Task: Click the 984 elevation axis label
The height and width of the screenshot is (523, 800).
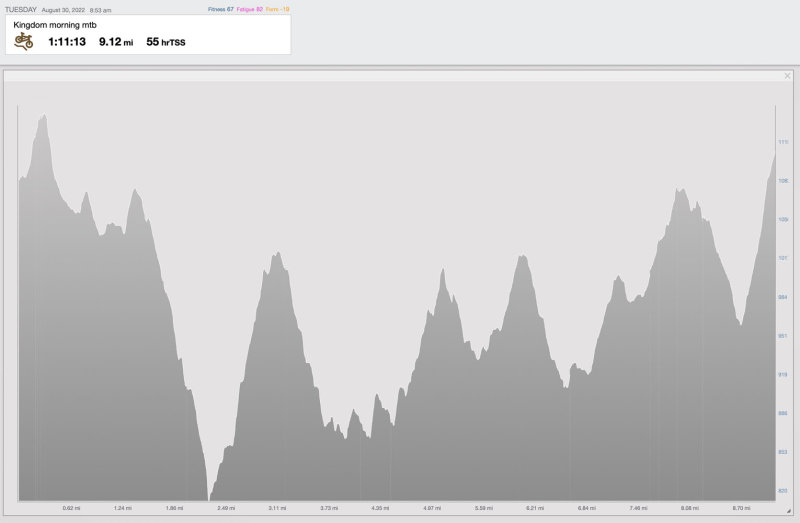Action: [783, 297]
